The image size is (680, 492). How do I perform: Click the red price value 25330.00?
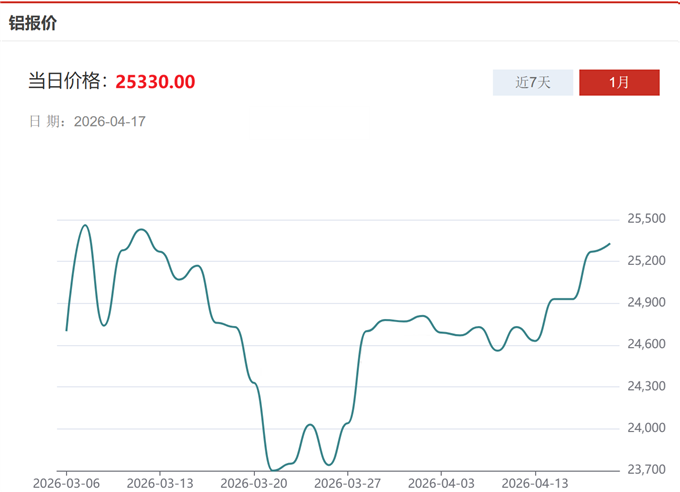click(155, 82)
